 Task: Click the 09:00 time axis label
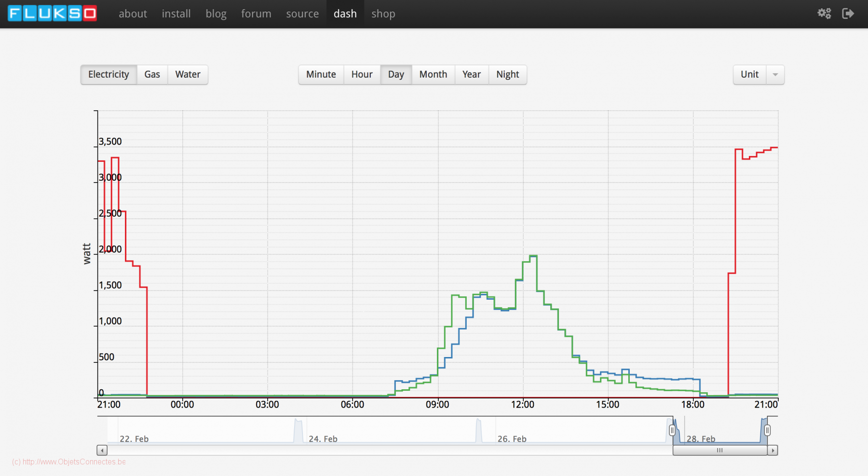[x=437, y=405]
